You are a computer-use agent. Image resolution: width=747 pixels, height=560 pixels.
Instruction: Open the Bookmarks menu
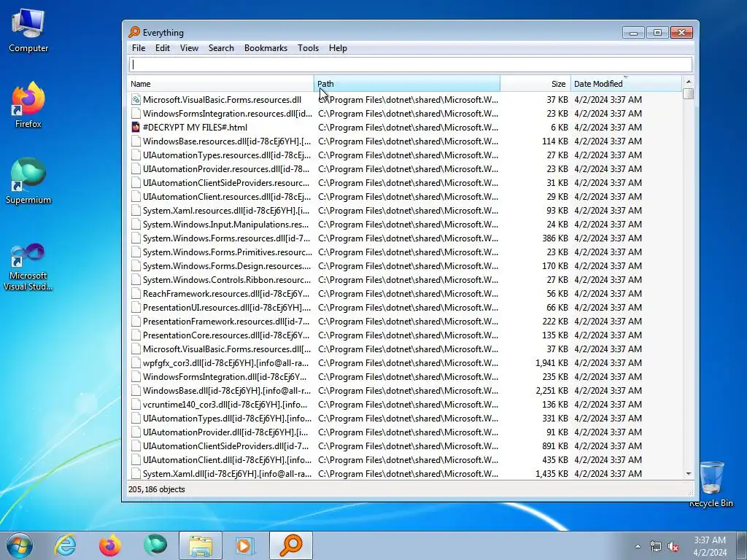266,48
